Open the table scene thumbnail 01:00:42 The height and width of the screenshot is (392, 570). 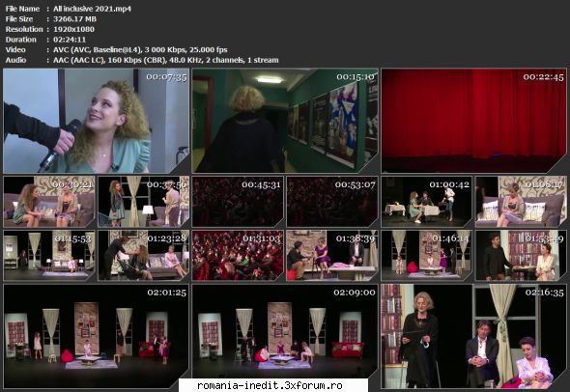click(x=427, y=202)
